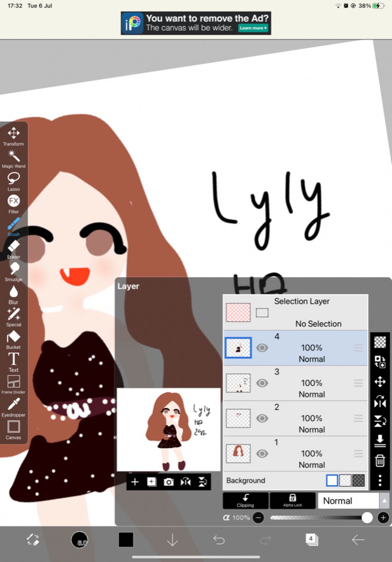The image size is (392, 562).
Task: Click the back arrow in bottom bar
Action: [358, 540]
